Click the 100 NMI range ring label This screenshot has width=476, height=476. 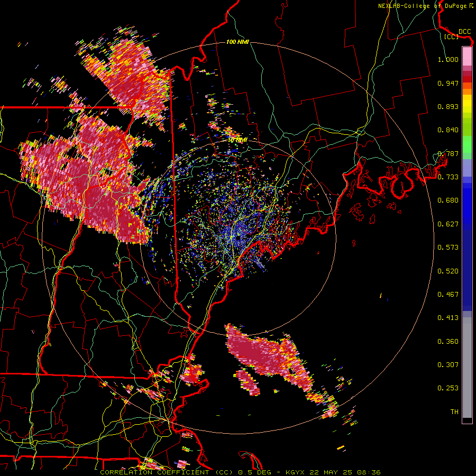point(237,42)
